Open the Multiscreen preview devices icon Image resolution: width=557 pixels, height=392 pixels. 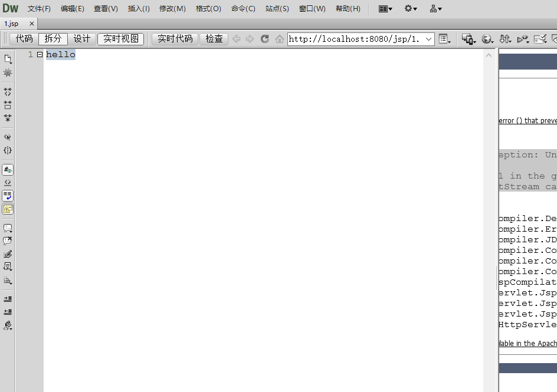[468, 39]
